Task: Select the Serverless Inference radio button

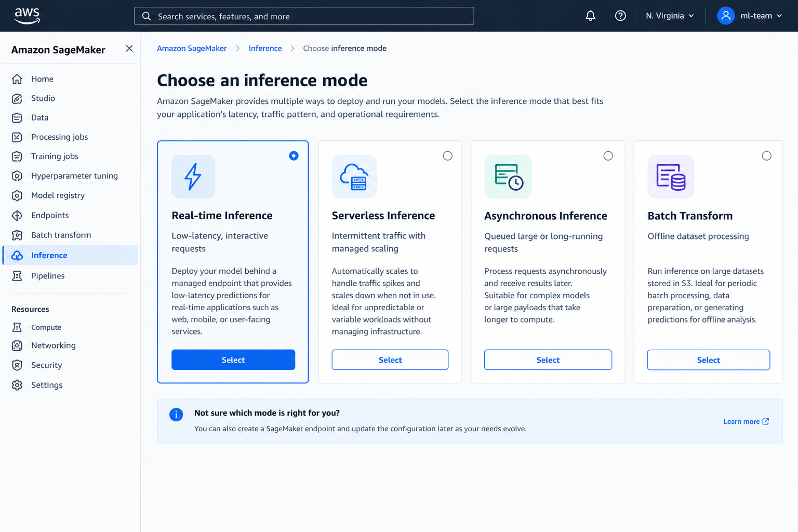Action: [x=447, y=156]
